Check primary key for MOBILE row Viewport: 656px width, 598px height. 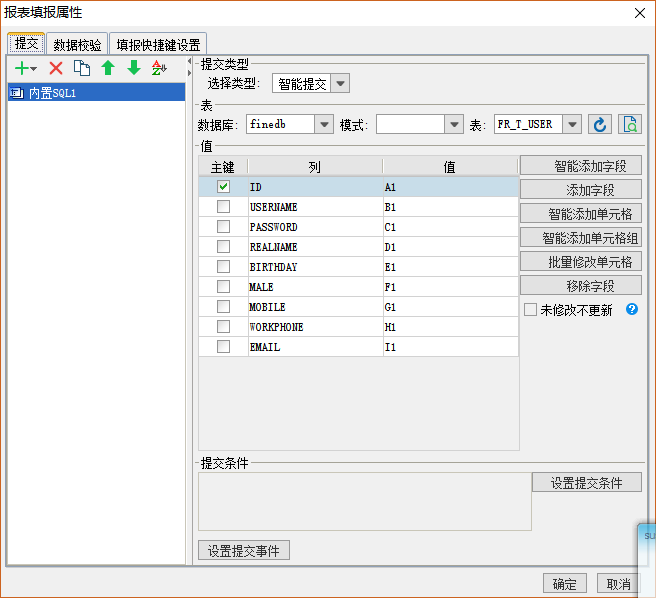click(223, 307)
